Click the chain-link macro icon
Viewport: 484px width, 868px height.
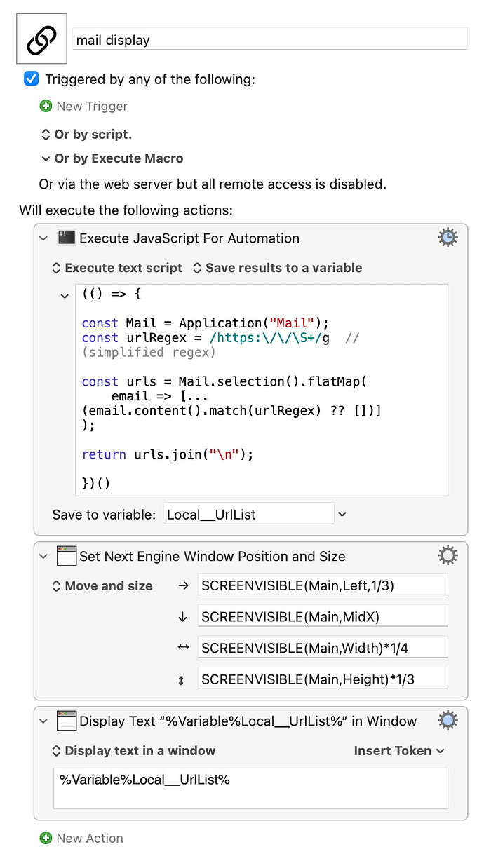pyautogui.click(x=41, y=39)
